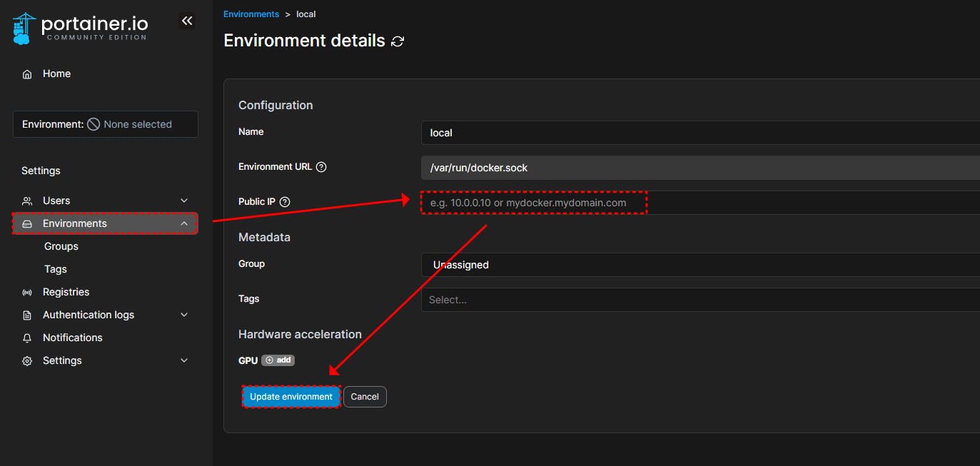Click the Environment: None selected box
The width and height of the screenshot is (980, 466).
[x=106, y=124]
